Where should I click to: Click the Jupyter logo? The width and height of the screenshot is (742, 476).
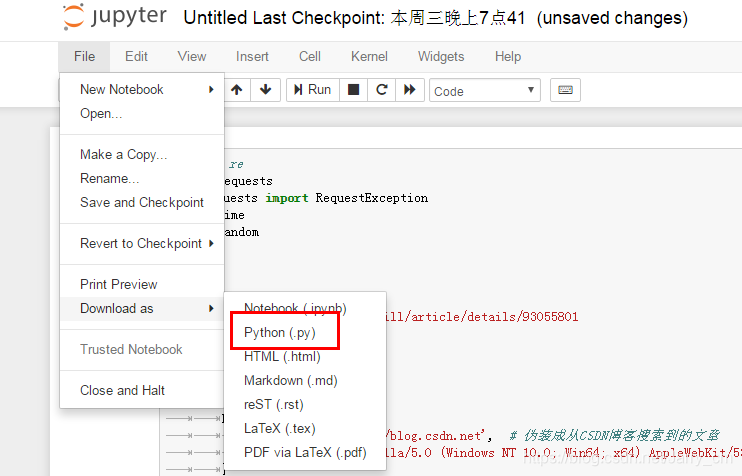(114, 17)
